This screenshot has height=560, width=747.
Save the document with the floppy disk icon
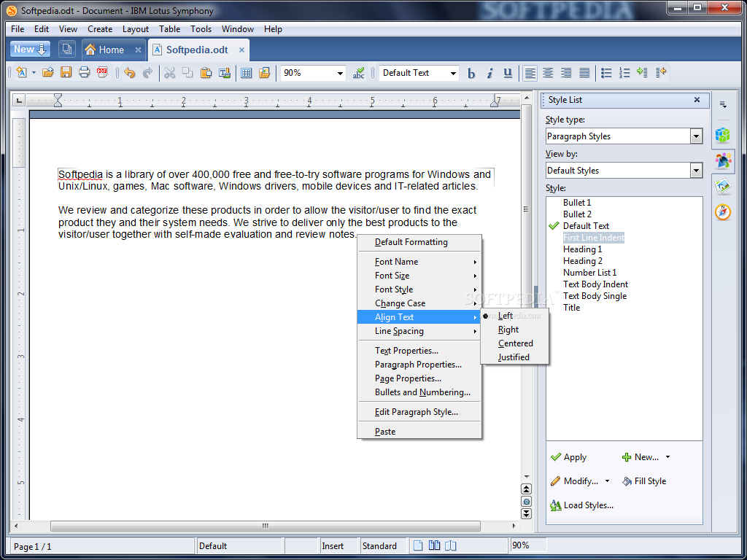coord(66,73)
